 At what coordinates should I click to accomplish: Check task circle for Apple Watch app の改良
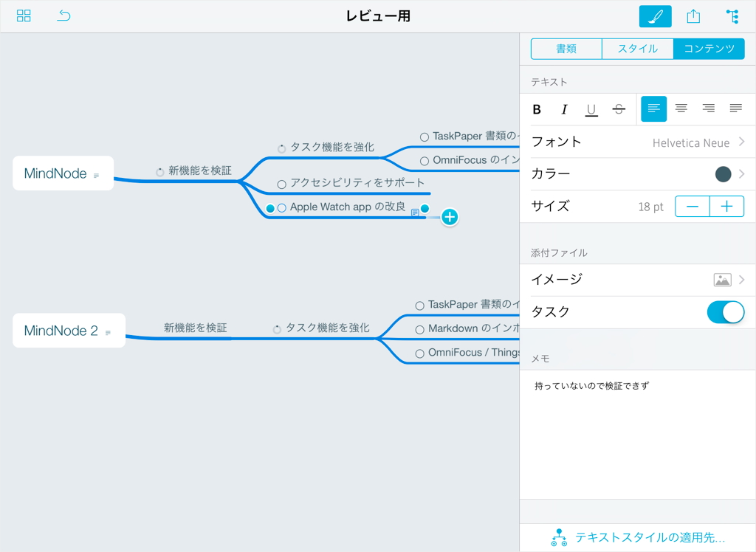(x=282, y=208)
